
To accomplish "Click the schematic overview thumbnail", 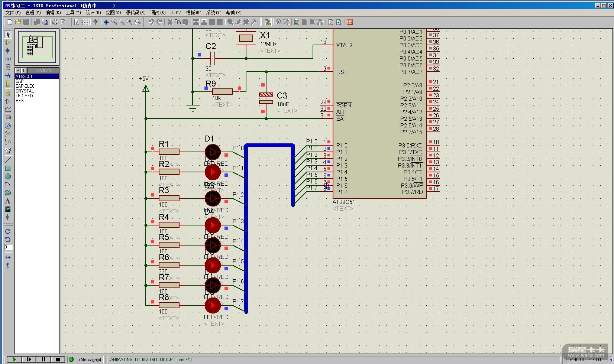I will (37, 46).
